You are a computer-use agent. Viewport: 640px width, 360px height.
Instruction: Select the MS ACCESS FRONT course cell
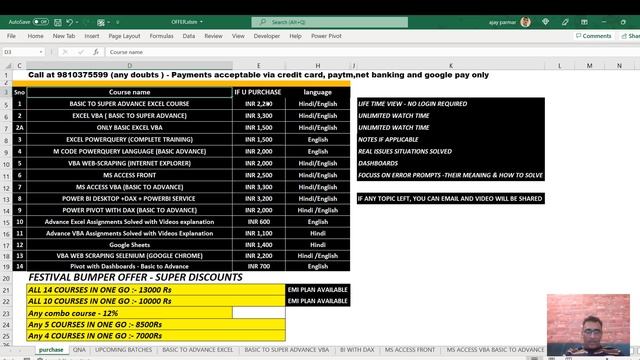[129, 175]
